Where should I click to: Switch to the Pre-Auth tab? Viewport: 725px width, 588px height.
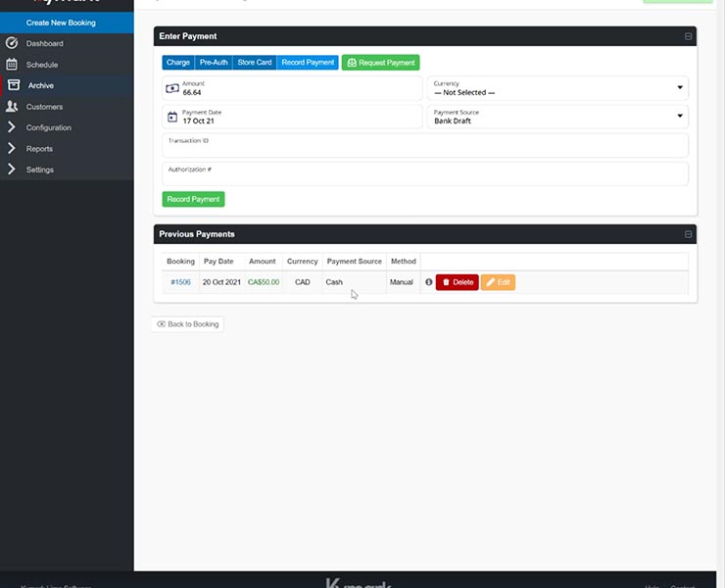coord(214,63)
